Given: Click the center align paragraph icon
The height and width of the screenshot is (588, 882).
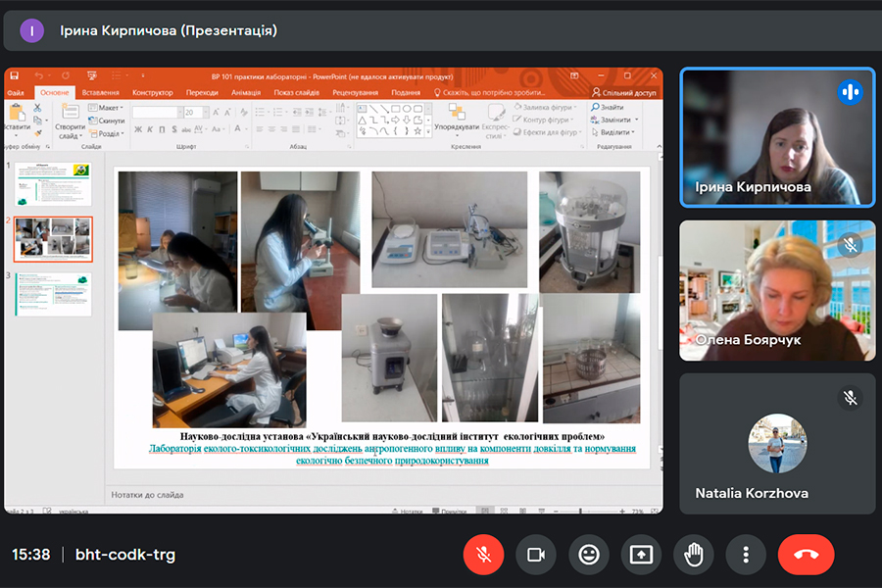Looking at the screenshot, I should (x=271, y=129).
